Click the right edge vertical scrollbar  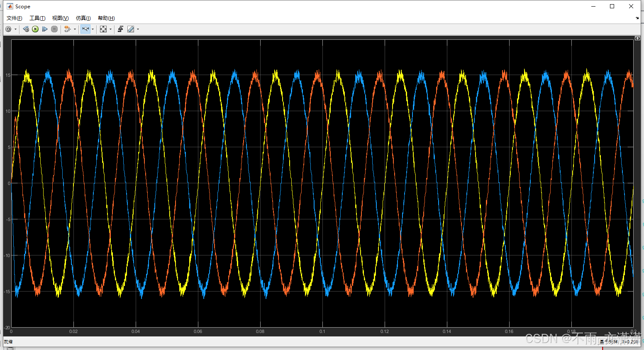[642, 187]
